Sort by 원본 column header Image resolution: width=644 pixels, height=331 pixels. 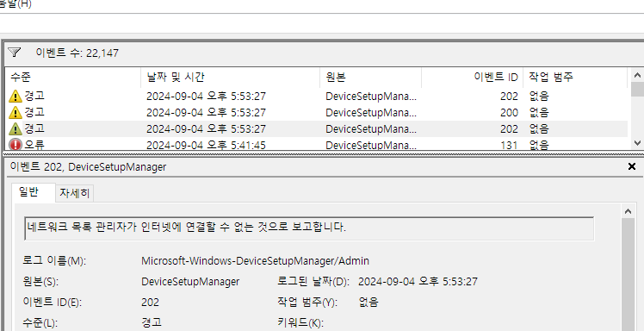[371, 77]
